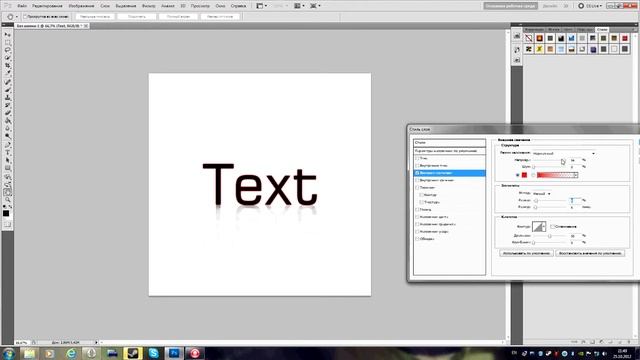
Task: Tick the Сглаживание anti-alias checkbox
Action: pos(552,227)
